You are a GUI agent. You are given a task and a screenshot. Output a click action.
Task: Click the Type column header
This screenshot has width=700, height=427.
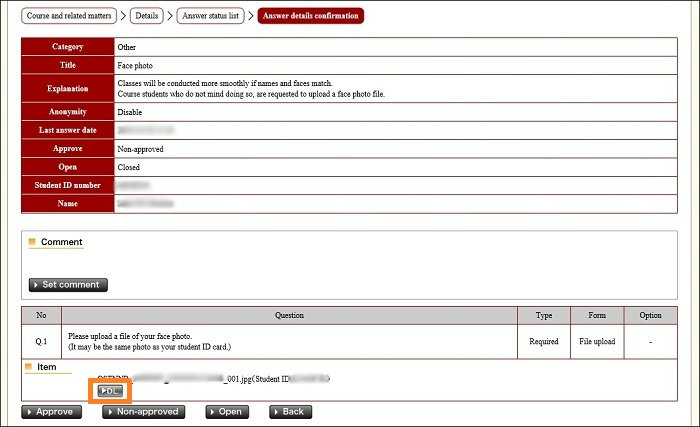pyautogui.click(x=544, y=315)
